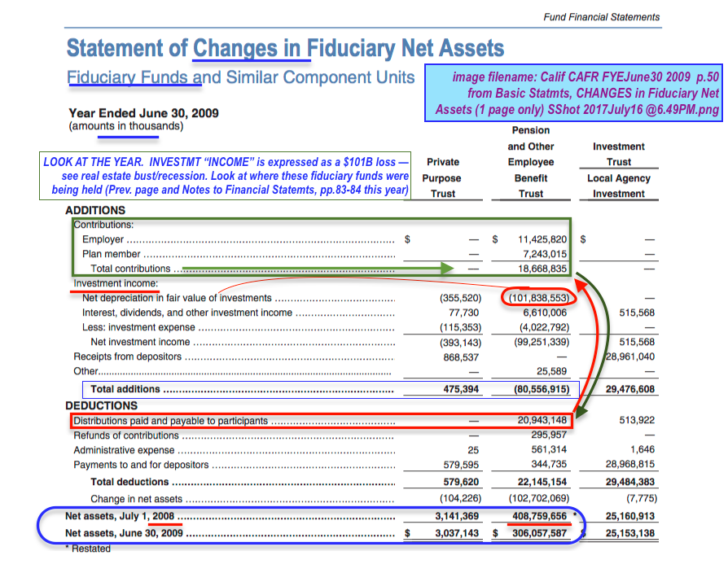Click the green 'LOOK AT THE YEAR' note
Screen dimensions: 728x573
tap(226, 177)
